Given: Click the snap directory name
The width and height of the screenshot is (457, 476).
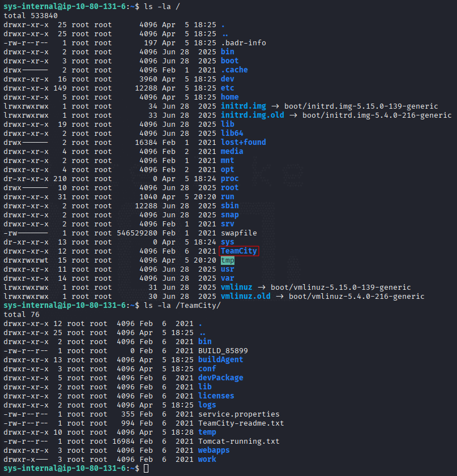Looking at the screenshot, I should (229, 215).
